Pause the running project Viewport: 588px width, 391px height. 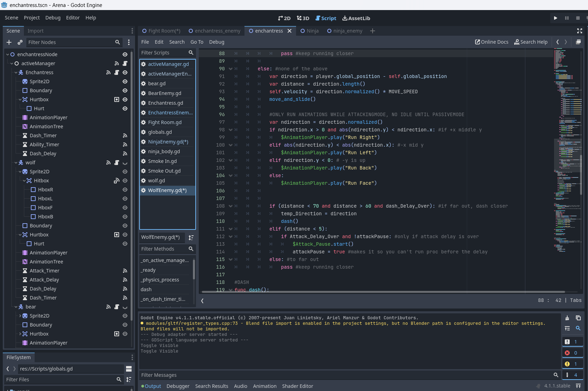coord(567,18)
